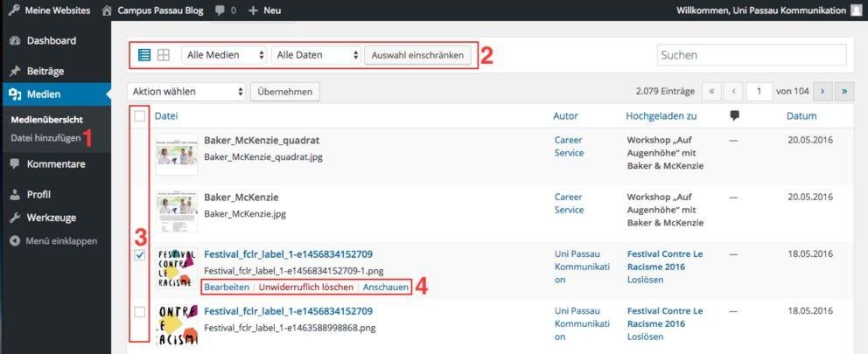The width and height of the screenshot is (868, 354).
Task: Click Willkommen, Uni Passau Kommunikation
Action: coord(761,10)
